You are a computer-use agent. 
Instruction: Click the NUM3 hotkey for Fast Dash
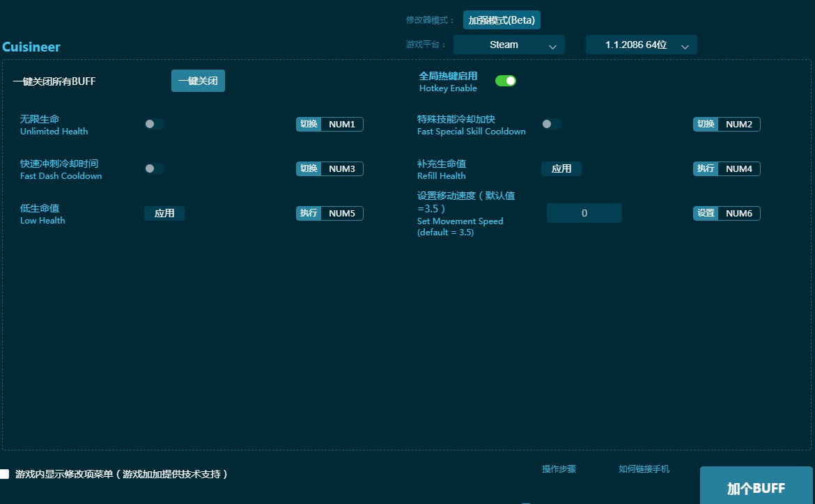pyautogui.click(x=341, y=168)
